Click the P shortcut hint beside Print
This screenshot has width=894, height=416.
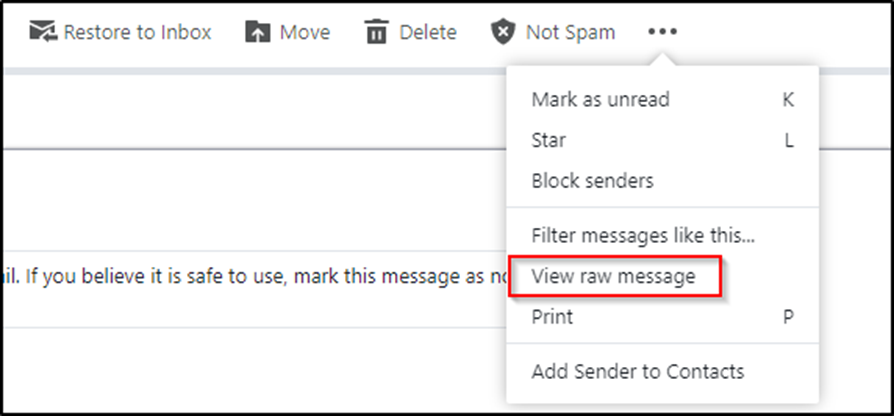point(788,317)
